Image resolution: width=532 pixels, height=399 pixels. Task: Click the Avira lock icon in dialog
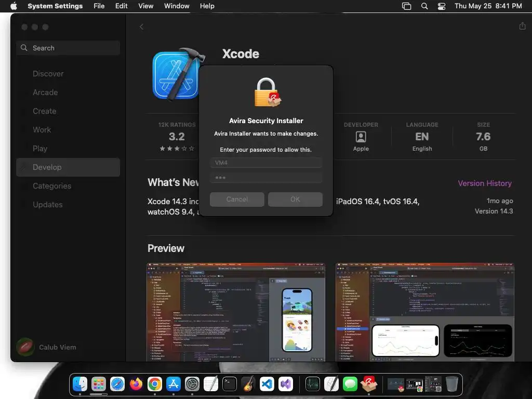point(268,92)
